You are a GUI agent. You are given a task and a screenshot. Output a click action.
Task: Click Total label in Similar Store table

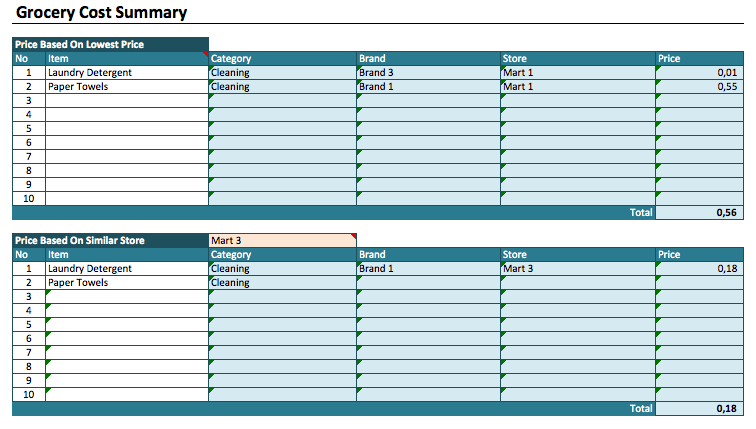tap(641, 409)
